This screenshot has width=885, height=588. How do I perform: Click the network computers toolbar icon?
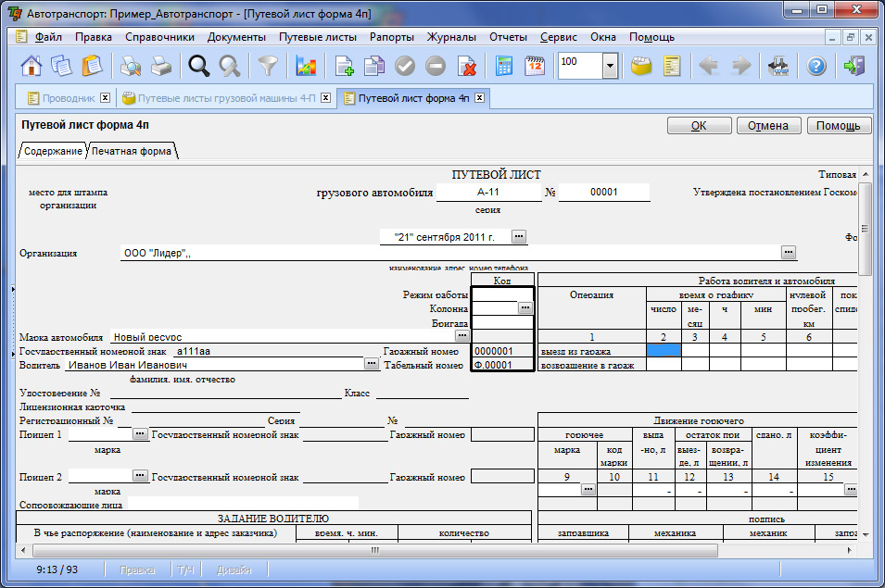(x=778, y=66)
